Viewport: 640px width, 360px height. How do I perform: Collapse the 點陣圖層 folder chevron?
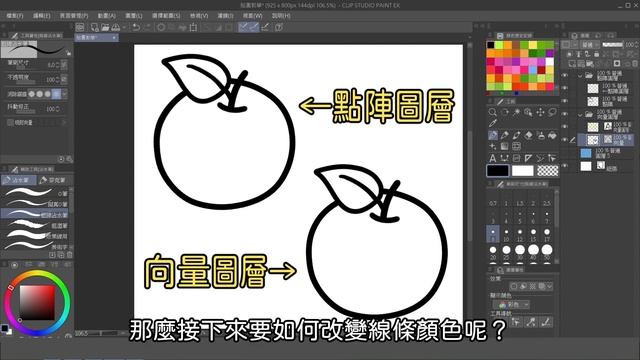pos(580,76)
